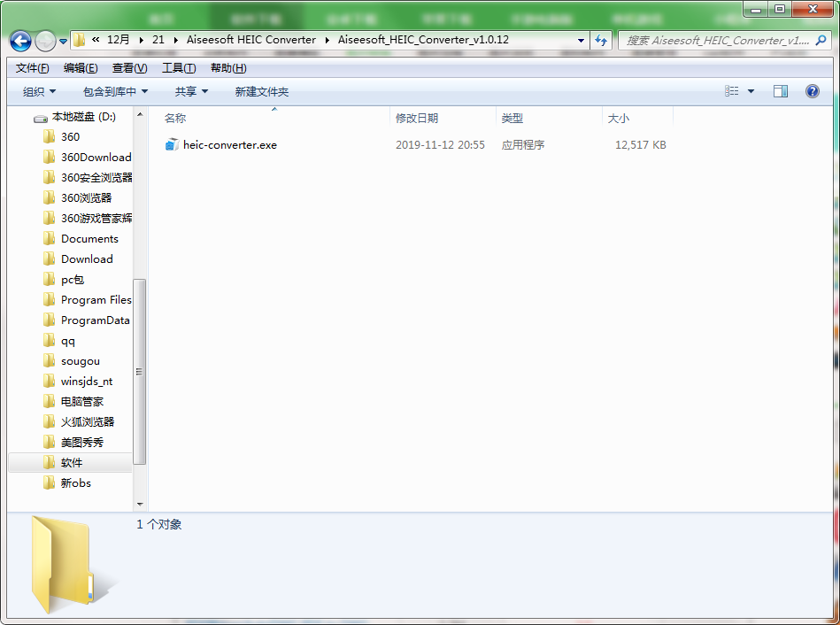
Task: Click the 12,517 KB size cell
Action: pyautogui.click(x=640, y=144)
